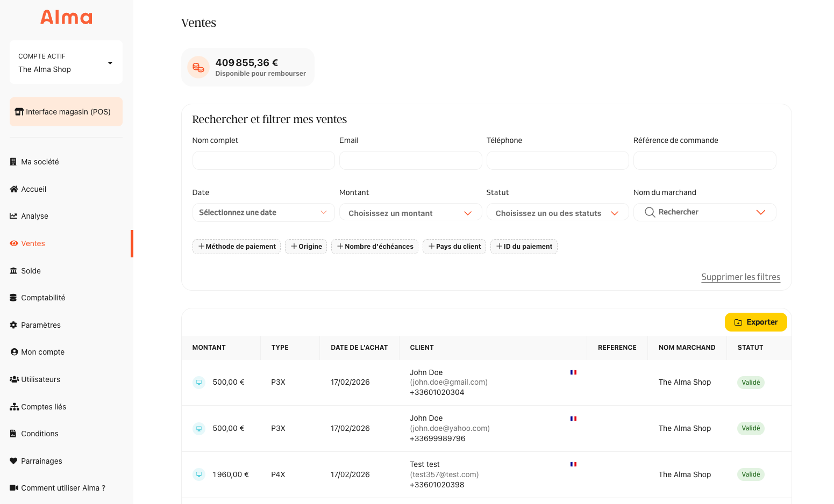Click the gear icon beside Paramètres

(13, 325)
